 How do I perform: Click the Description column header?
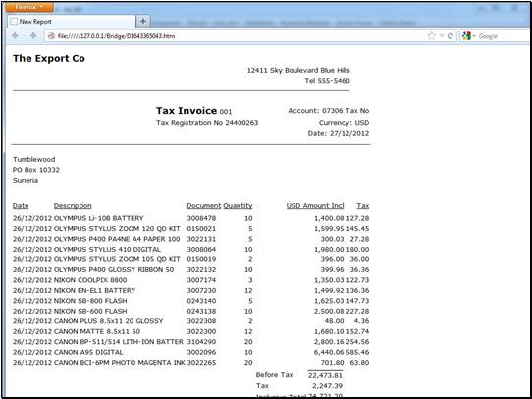click(73, 206)
